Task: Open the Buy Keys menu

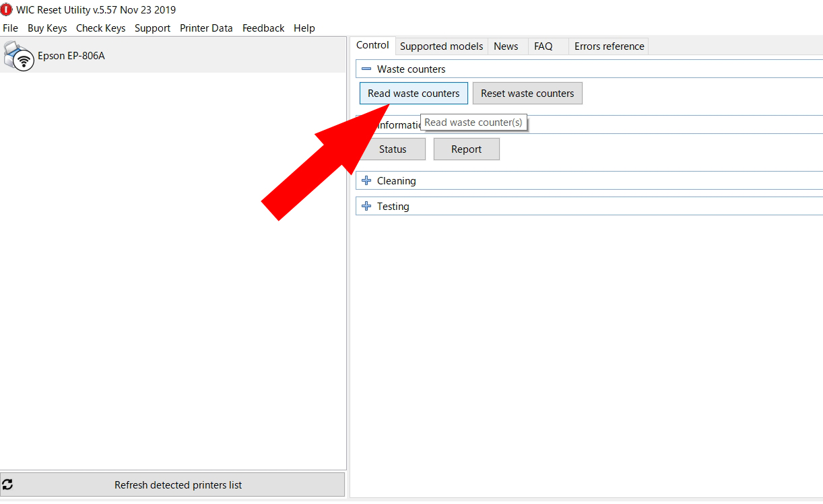Action: pos(47,28)
